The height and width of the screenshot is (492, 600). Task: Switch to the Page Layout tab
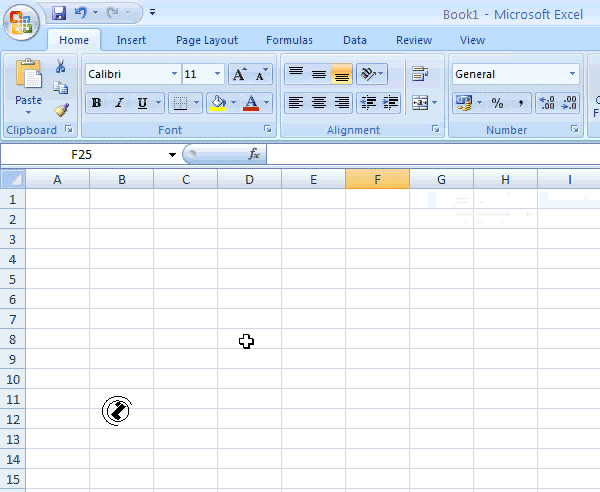(207, 40)
